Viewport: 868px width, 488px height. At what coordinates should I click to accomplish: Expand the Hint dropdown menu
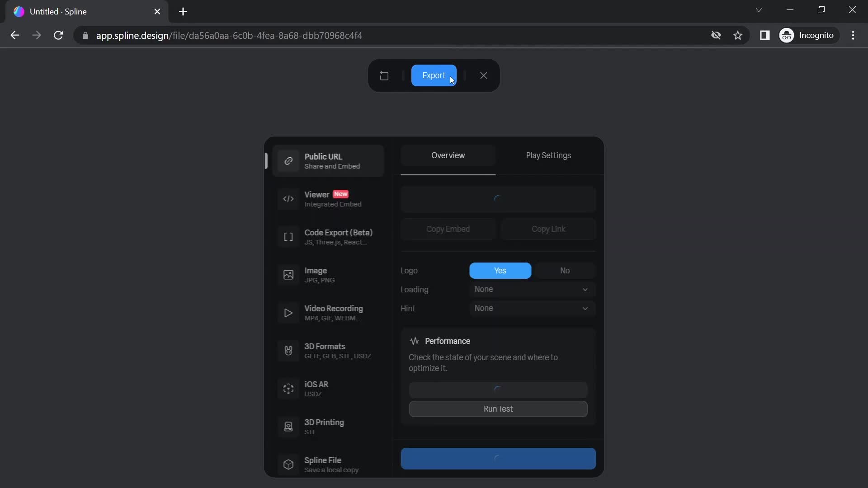click(x=531, y=308)
